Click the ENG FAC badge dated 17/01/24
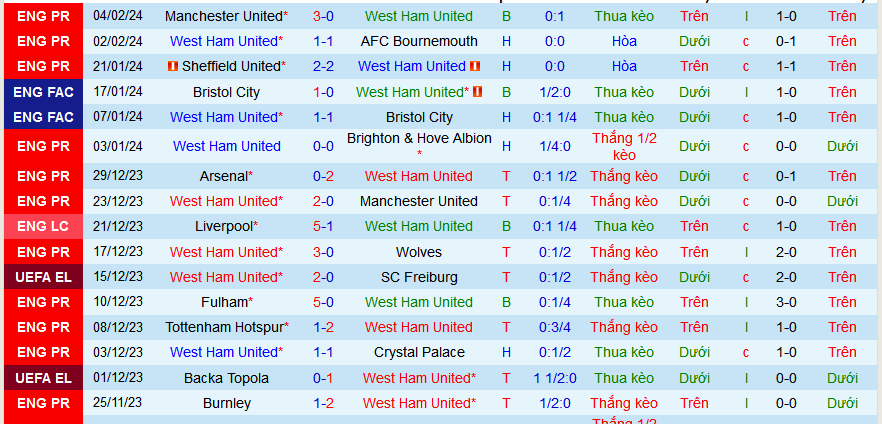The height and width of the screenshot is (424, 882). 45,92
